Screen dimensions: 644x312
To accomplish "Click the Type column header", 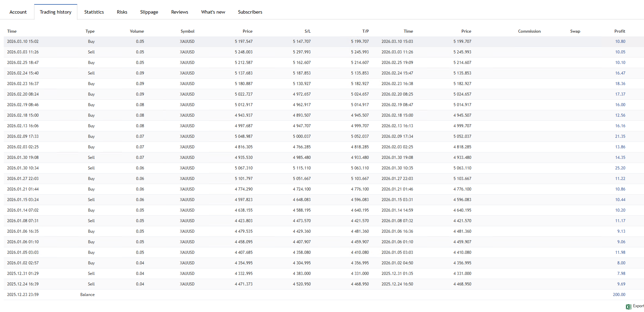I will point(90,31).
